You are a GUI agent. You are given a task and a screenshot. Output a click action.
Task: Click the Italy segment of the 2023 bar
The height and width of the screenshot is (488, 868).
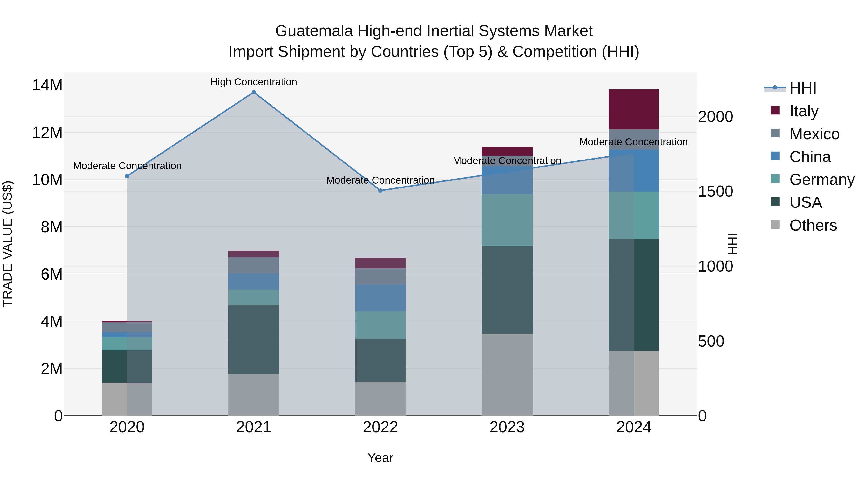click(x=507, y=151)
